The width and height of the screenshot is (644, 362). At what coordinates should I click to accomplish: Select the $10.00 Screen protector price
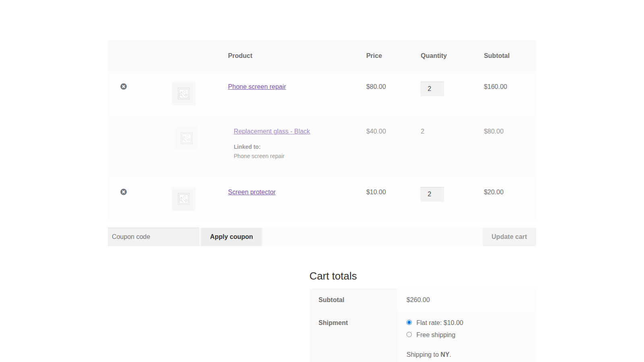pos(376,192)
